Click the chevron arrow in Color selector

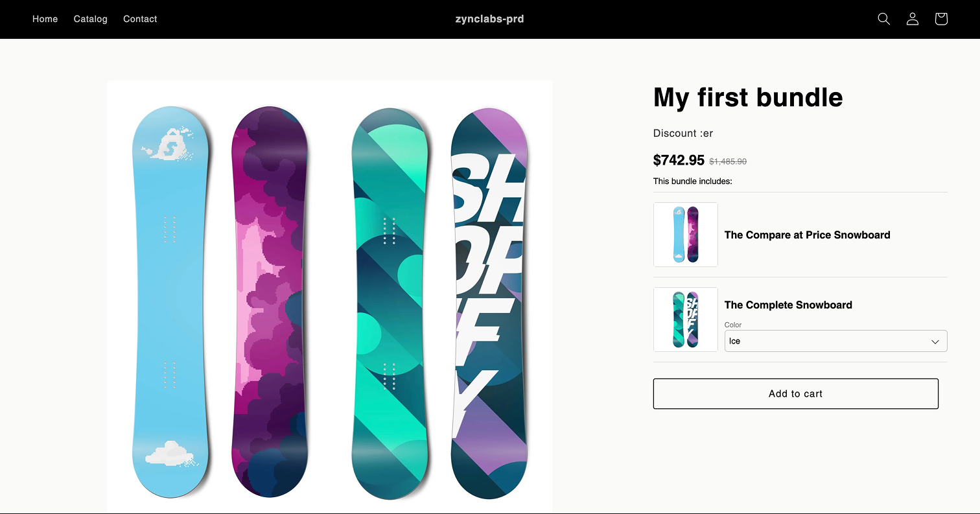935,342
